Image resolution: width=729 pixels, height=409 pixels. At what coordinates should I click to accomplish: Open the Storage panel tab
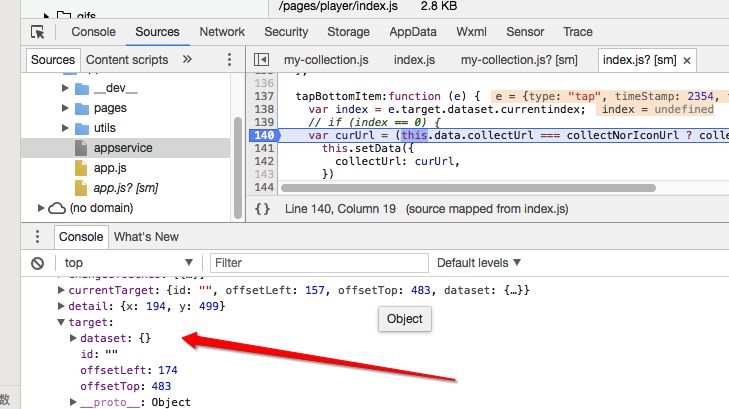(x=348, y=32)
